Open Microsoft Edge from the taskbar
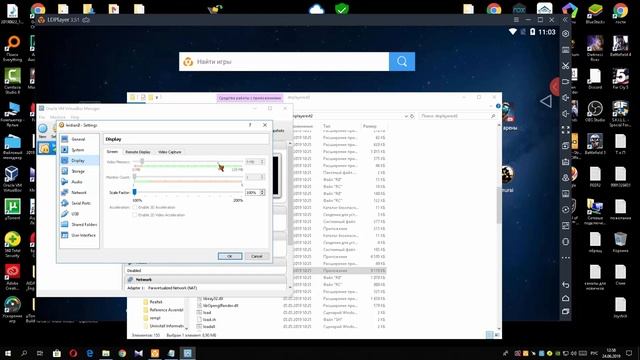Image resolution: width=640 pixels, height=360 pixels. pos(89,353)
